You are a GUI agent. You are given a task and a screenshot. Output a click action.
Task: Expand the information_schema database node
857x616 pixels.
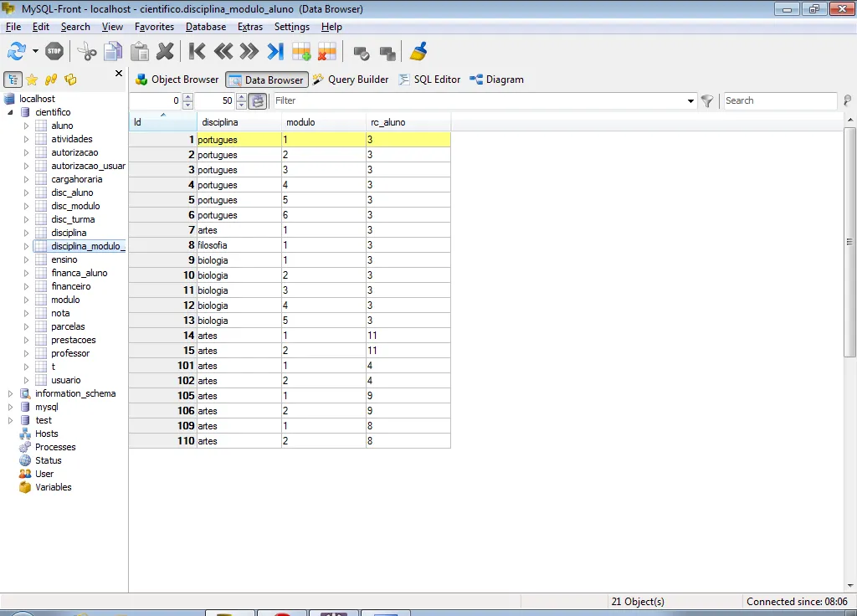tap(11, 393)
